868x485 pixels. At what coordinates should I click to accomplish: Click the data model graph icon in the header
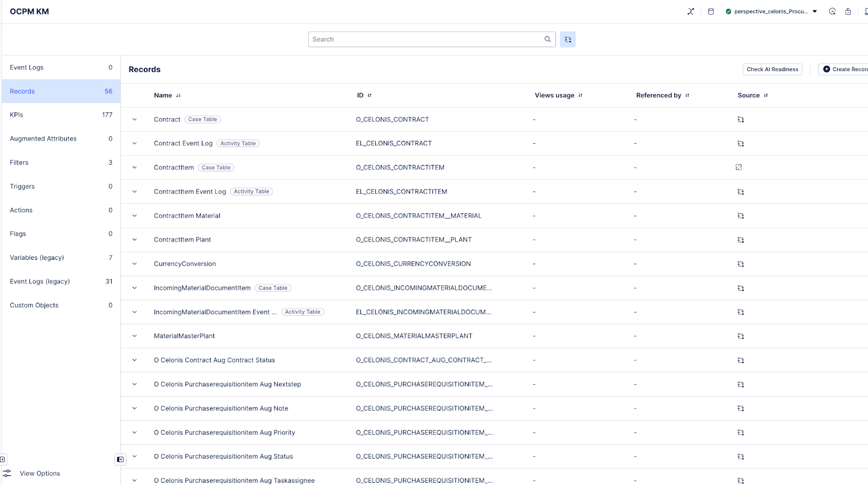[691, 11]
